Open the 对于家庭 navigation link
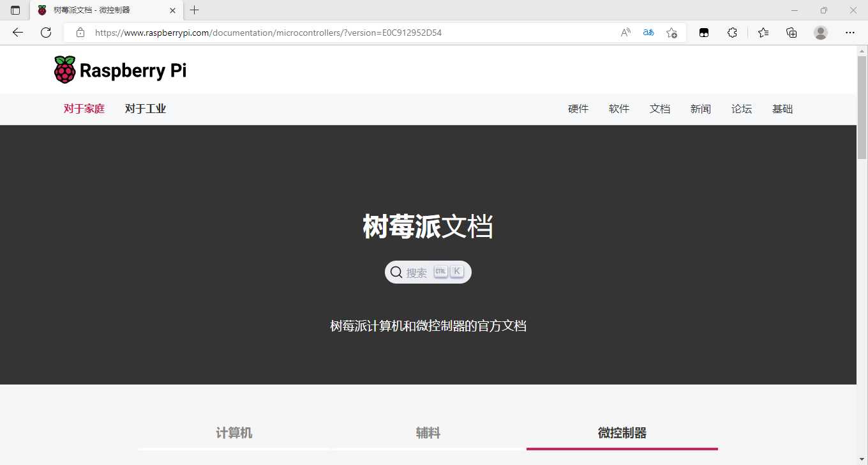Viewport: 868px width, 465px height. [x=84, y=109]
